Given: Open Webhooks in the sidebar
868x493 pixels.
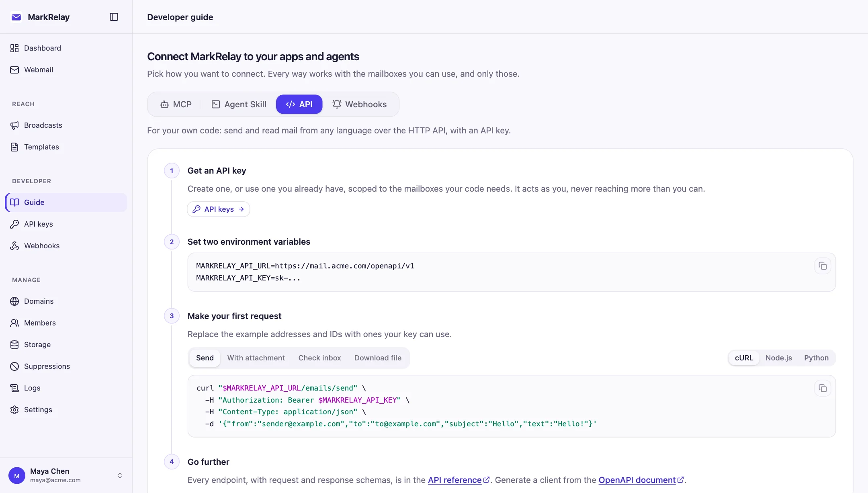Looking at the screenshot, I should [x=66, y=246].
